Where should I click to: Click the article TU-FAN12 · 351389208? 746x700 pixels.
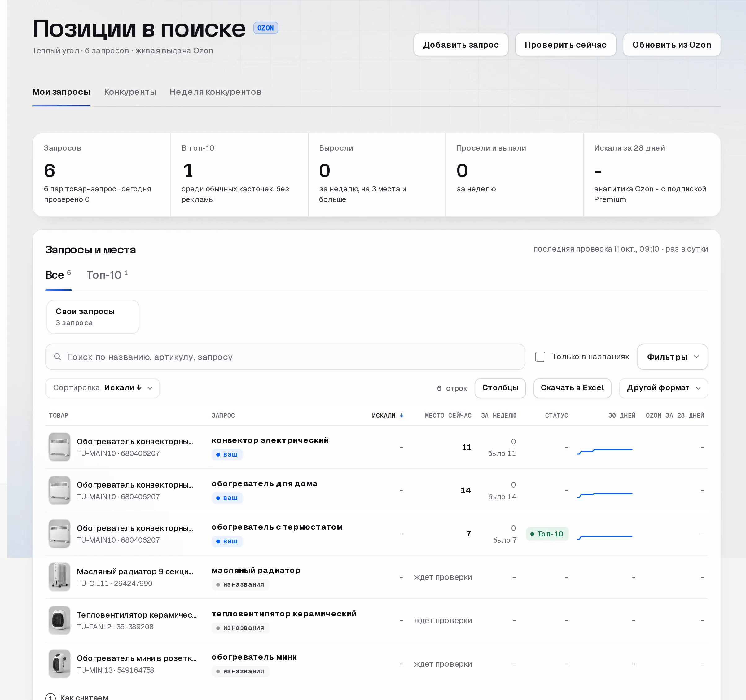point(115,627)
